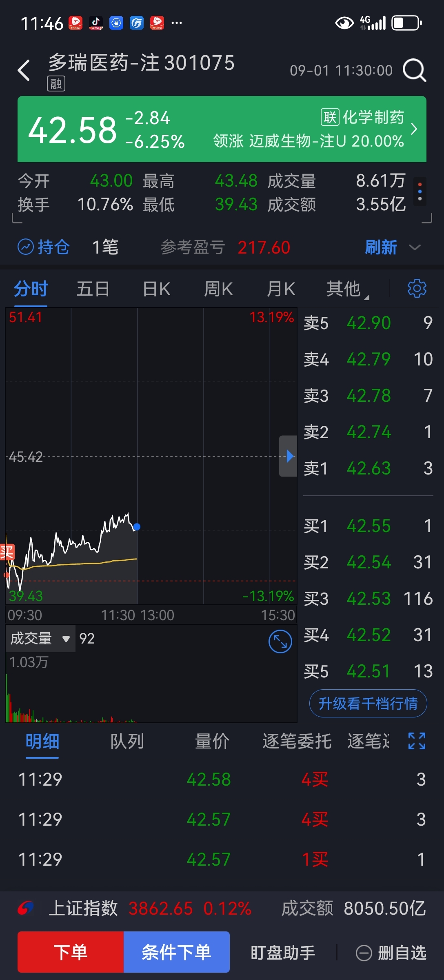Open chart settings gear
Viewport: 444px width, 980px height.
(417, 288)
